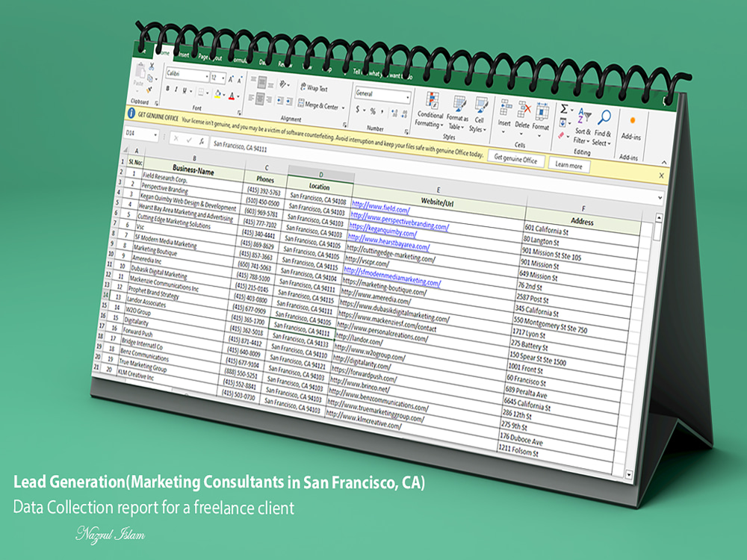Toggle Underline formatting
This screenshot has width=747, height=560.
[x=185, y=90]
